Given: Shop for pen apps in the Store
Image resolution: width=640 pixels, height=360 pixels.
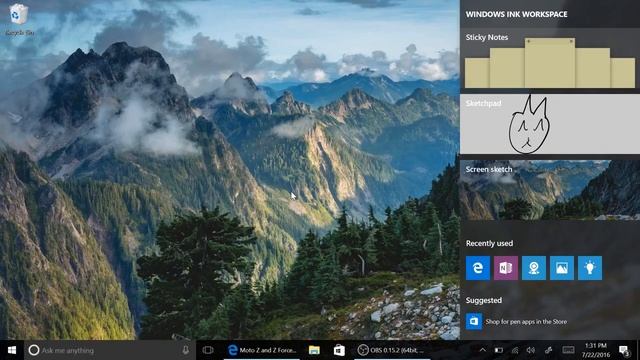Looking at the screenshot, I should (526, 322).
